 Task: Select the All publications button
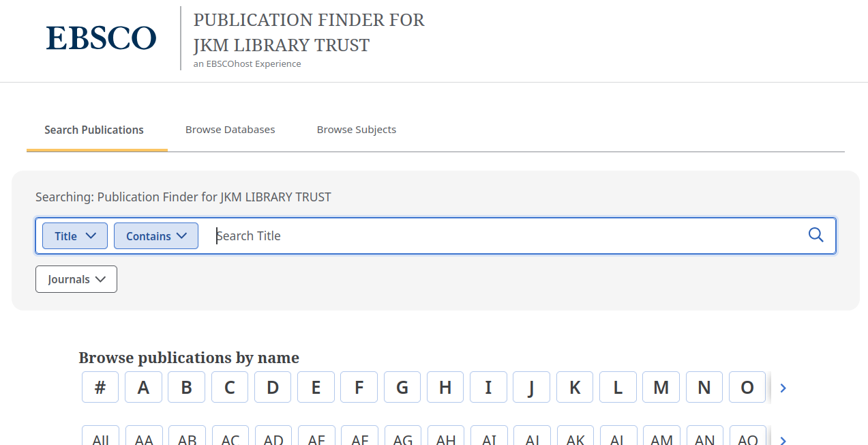pos(100,440)
